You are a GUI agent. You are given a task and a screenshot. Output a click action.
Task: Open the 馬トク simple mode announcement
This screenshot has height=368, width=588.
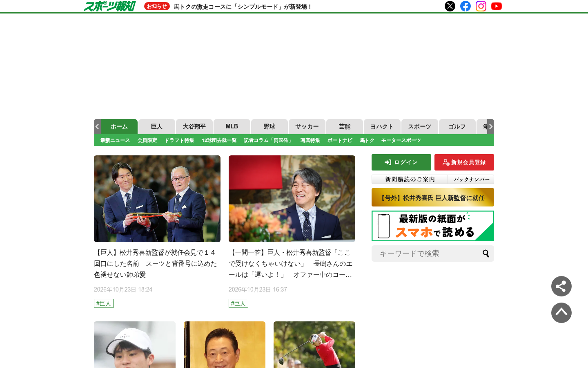[243, 7]
